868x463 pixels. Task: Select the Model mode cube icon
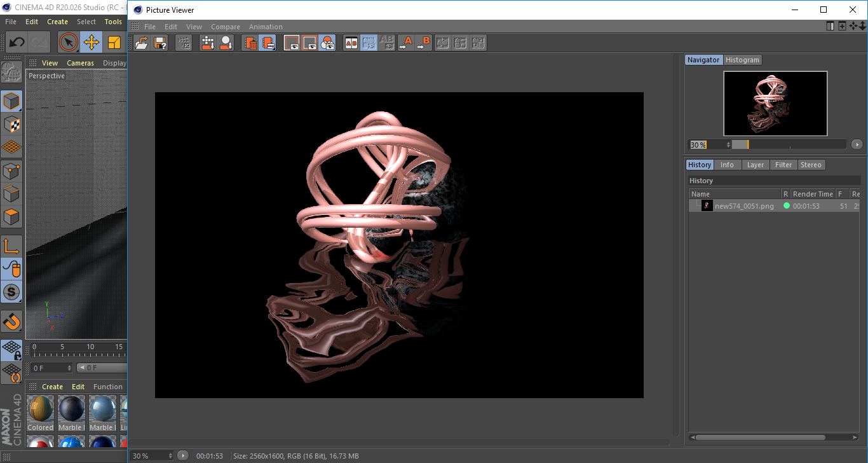tap(11, 101)
